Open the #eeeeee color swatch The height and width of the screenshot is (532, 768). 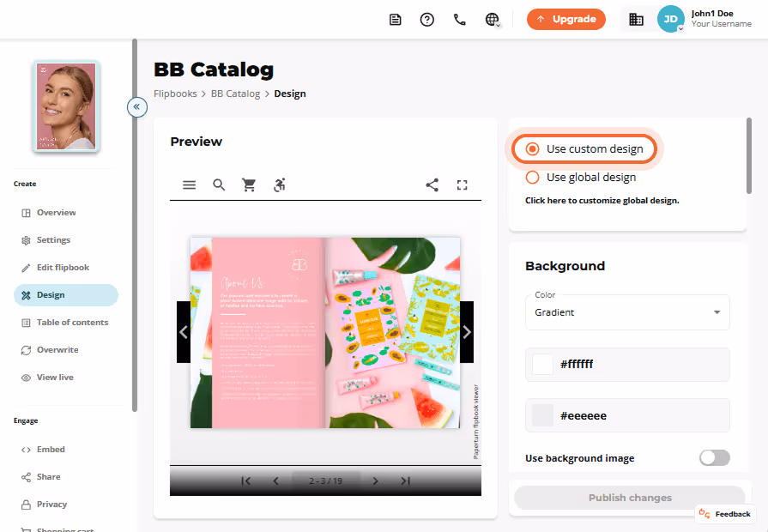542,415
